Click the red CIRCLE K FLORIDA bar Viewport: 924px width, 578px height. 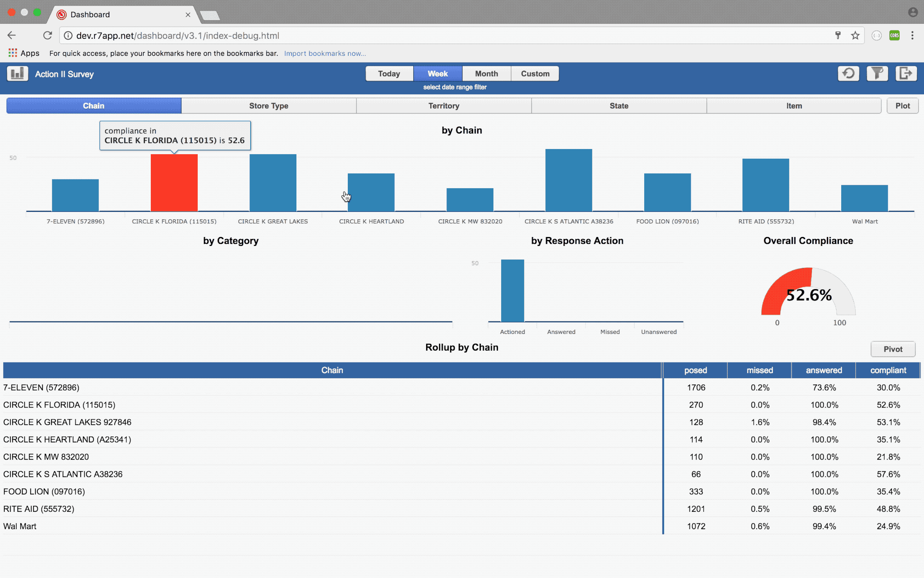[x=174, y=182]
